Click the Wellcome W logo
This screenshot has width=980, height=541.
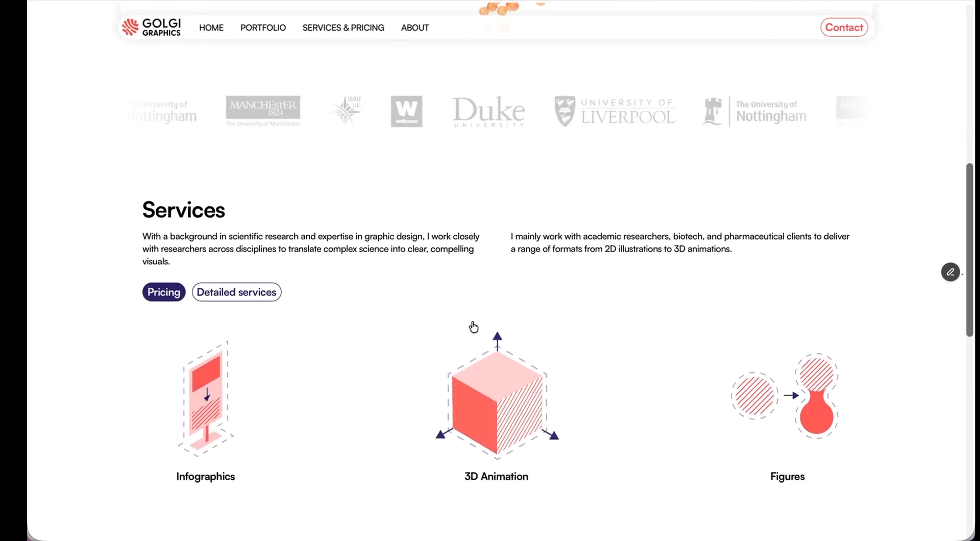(x=406, y=111)
